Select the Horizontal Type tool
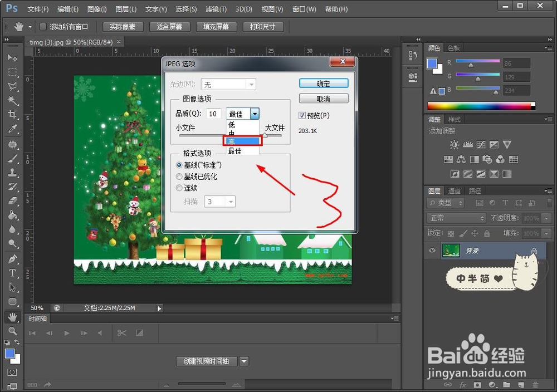557x392 pixels. click(12, 273)
